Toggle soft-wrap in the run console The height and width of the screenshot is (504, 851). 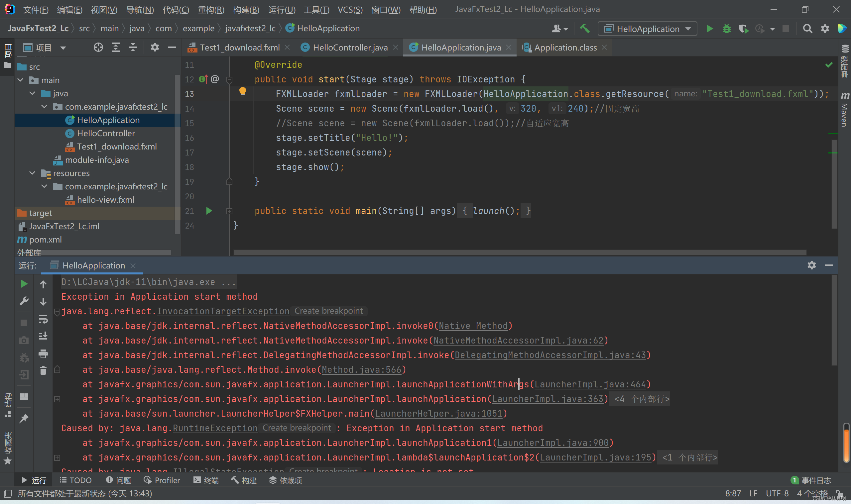point(43,319)
